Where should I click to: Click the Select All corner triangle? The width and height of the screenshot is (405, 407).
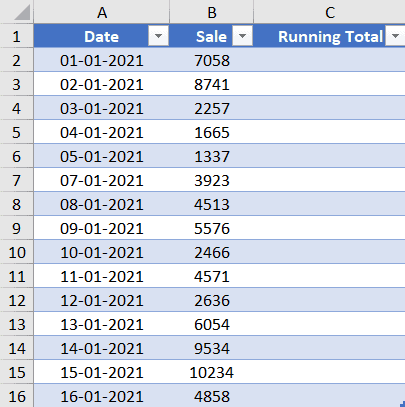[x=22, y=13]
